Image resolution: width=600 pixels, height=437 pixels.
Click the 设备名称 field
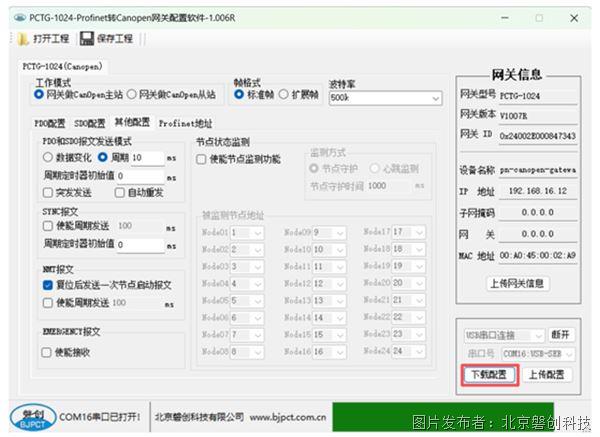538,170
